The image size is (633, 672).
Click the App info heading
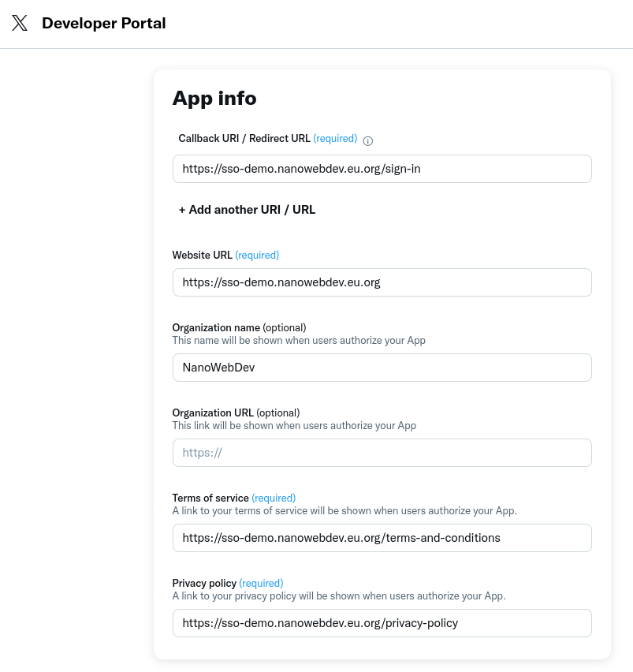click(214, 99)
